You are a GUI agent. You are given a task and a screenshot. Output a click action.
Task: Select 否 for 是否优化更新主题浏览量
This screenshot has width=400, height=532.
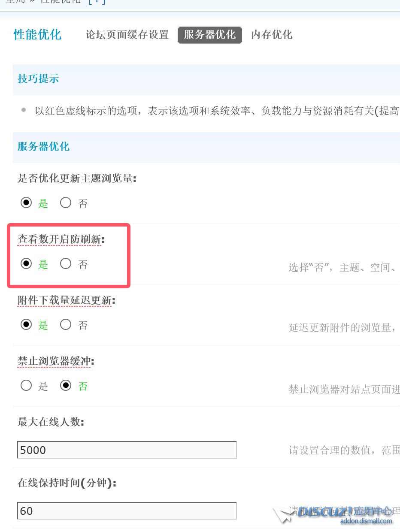[x=66, y=203]
